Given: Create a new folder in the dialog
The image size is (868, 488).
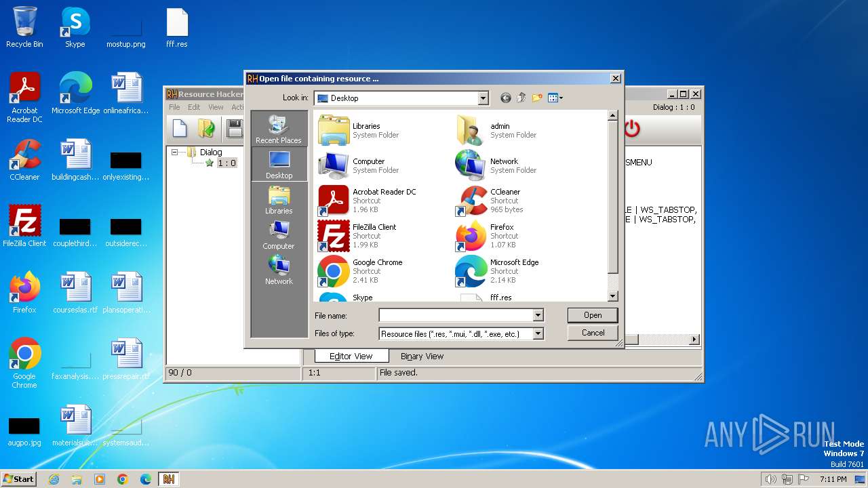Looking at the screenshot, I should pyautogui.click(x=537, y=98).
